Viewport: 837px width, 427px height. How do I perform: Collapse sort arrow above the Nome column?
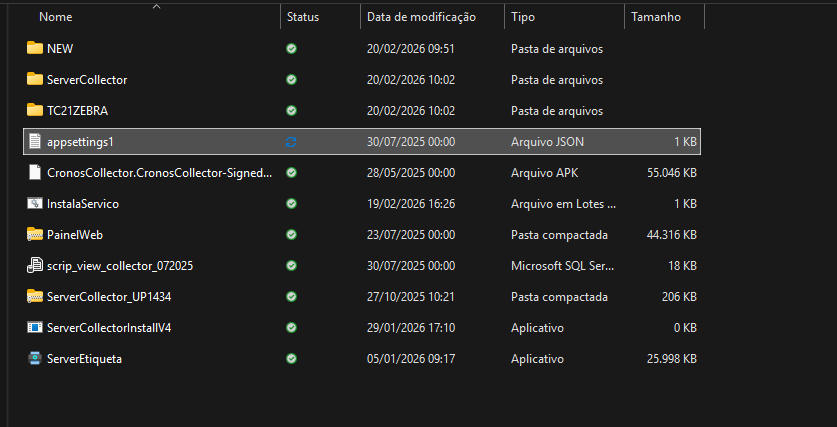[156, 6]
